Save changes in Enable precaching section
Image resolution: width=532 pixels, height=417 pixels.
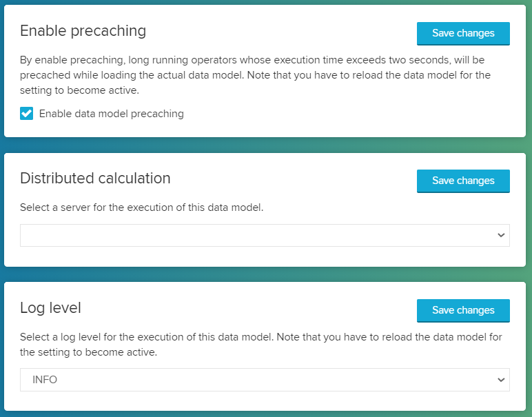463,33
